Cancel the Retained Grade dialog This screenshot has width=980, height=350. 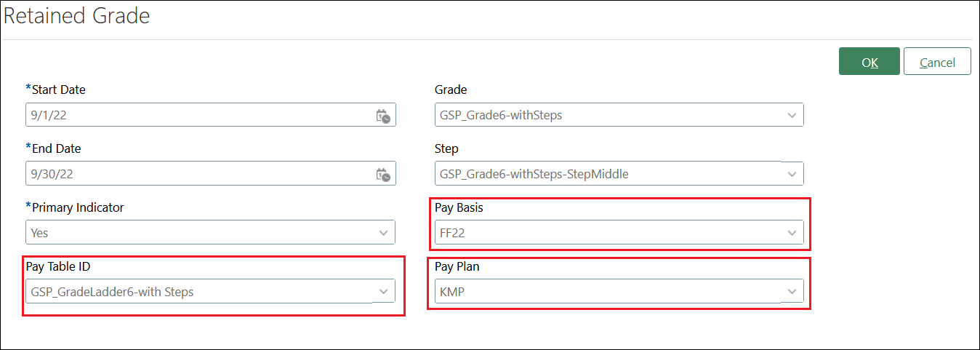click(937, 62)
